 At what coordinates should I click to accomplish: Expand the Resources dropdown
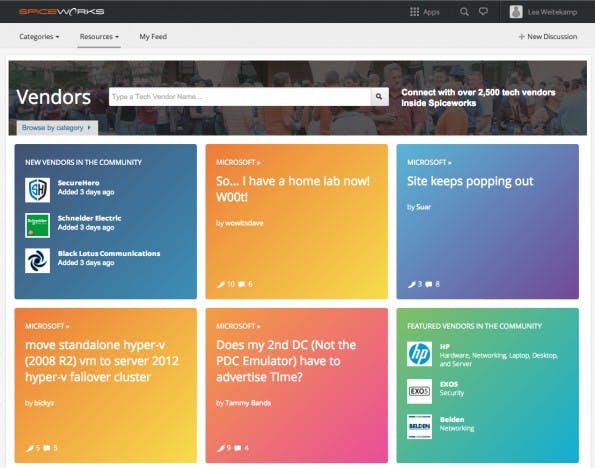click(99, 36)
